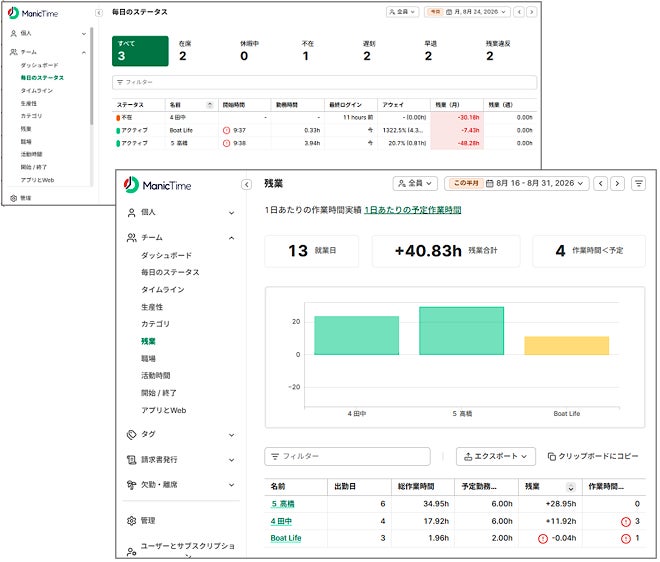Click the late-start clock icon beside 9:37
This screenshot has width=660, height=562.
tap(226, 131)
